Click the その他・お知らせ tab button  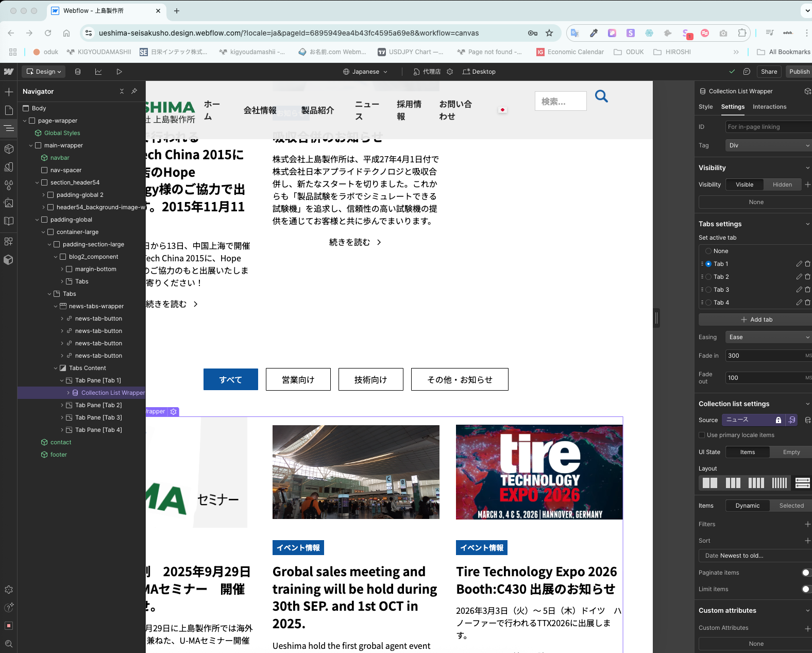click(x=460, y=379)
